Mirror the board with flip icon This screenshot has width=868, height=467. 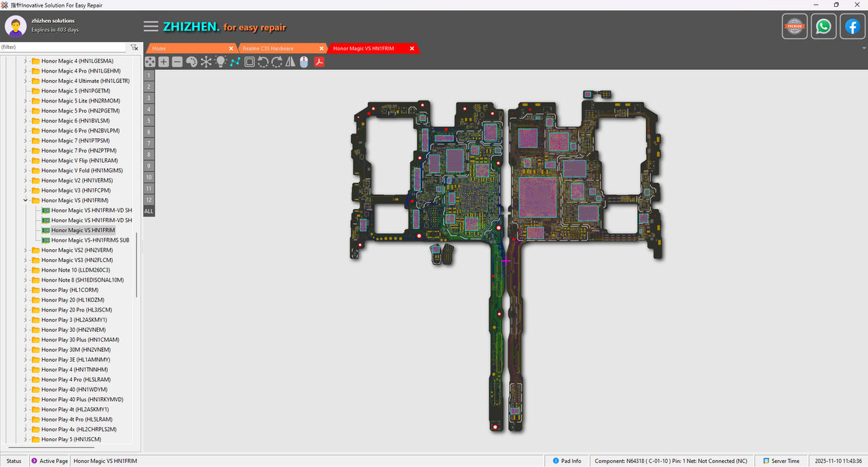[x=290, y=62]
